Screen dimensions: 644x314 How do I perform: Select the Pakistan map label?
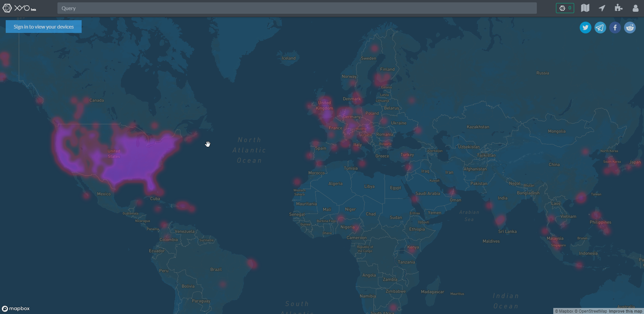point(479,184)
